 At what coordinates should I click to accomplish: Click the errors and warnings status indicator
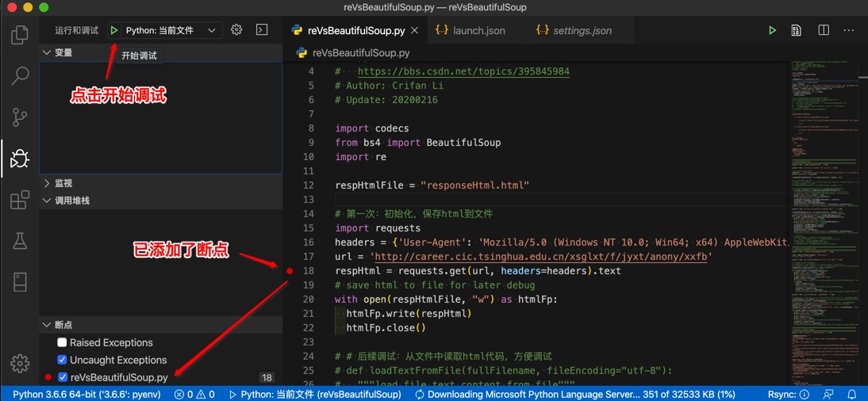[x=194, y=395]
